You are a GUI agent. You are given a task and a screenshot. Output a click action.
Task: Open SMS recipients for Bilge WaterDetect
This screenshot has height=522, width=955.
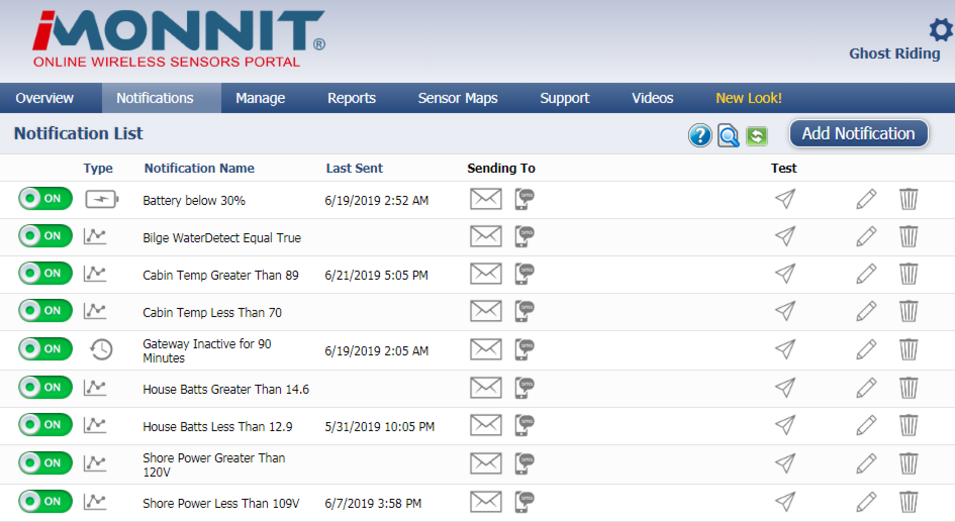tap(524, 236)
